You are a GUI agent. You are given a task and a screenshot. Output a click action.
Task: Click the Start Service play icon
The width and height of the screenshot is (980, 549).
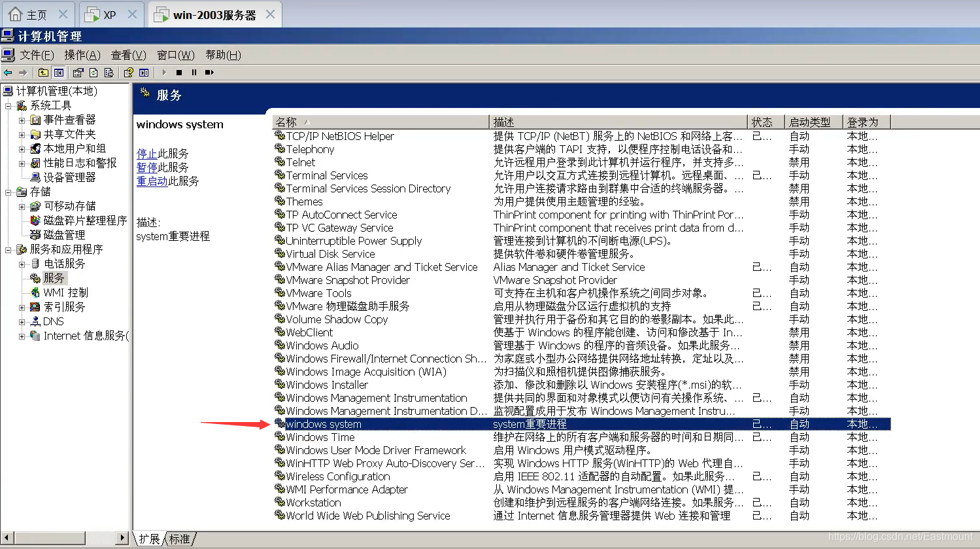tap(164, 73)
